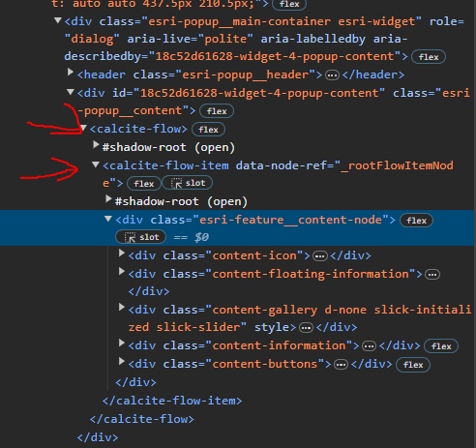Image resolution: width=476 pixels, height=448 pixels.
Task: Select the content-floating-information class value
Action: [x=311, y=274]
